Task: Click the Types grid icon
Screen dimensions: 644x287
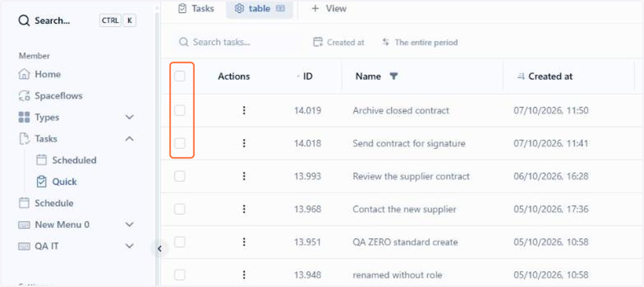Action: 24,117
